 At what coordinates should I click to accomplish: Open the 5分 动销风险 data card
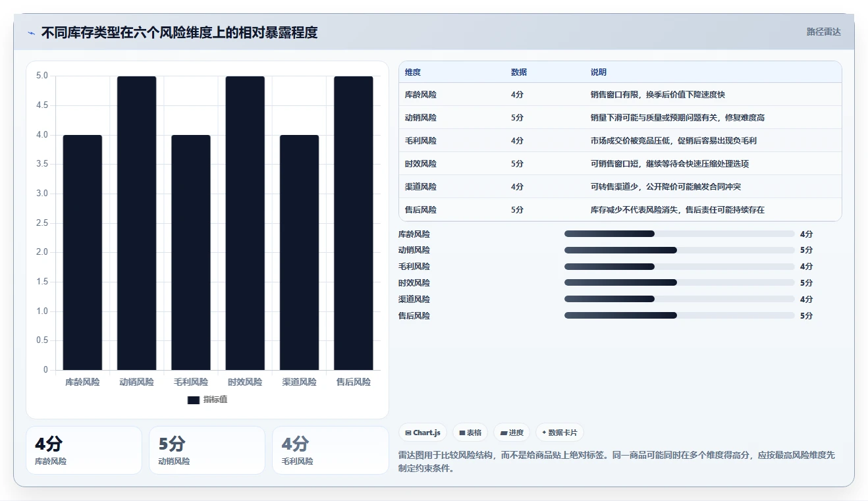(207, 450)
